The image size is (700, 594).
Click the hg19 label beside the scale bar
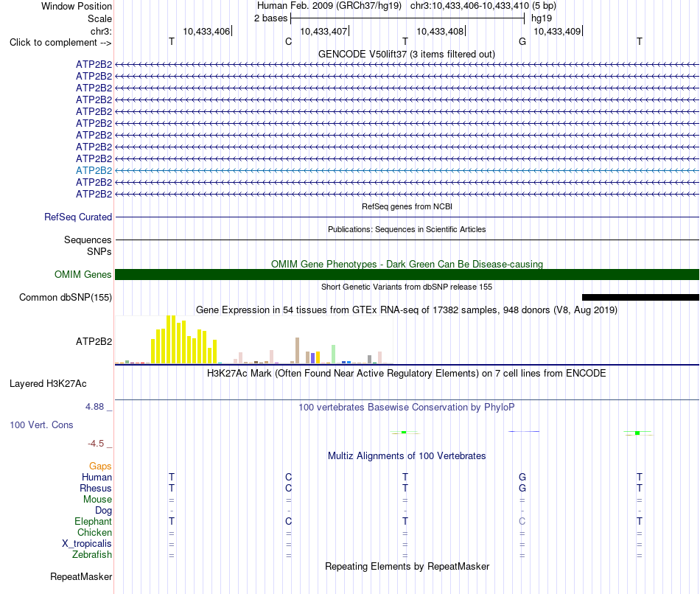point(542,18)
